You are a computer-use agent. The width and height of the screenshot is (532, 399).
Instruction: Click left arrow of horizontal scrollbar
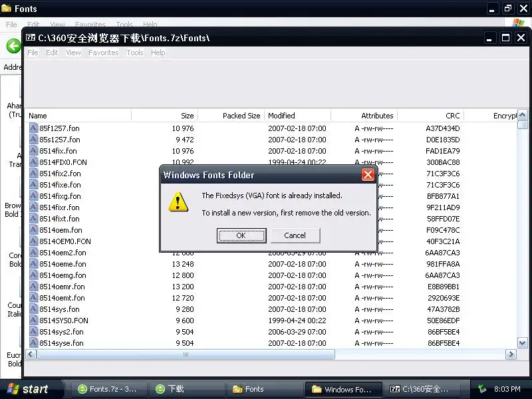(x=31, y=354)
